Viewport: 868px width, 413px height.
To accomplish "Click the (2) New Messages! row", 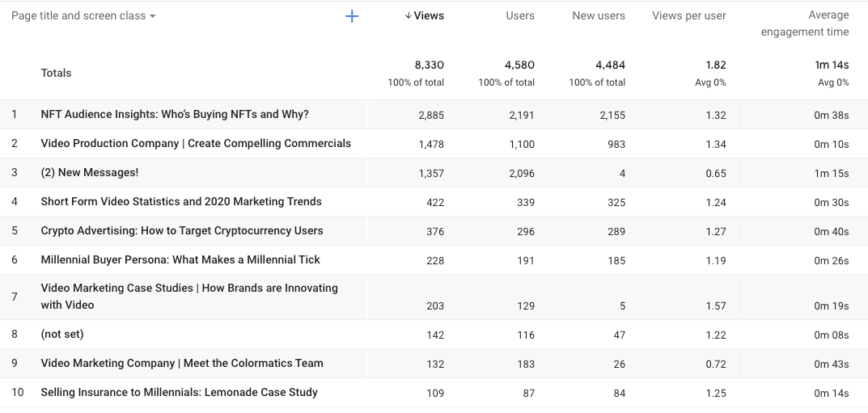I will (90, 173).
